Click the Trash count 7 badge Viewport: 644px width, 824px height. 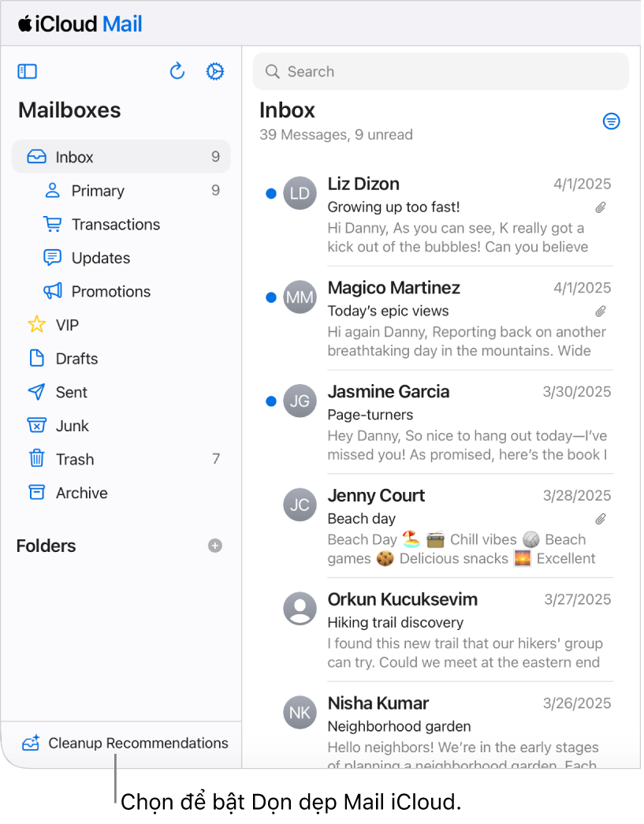click(x=216, y=459)
